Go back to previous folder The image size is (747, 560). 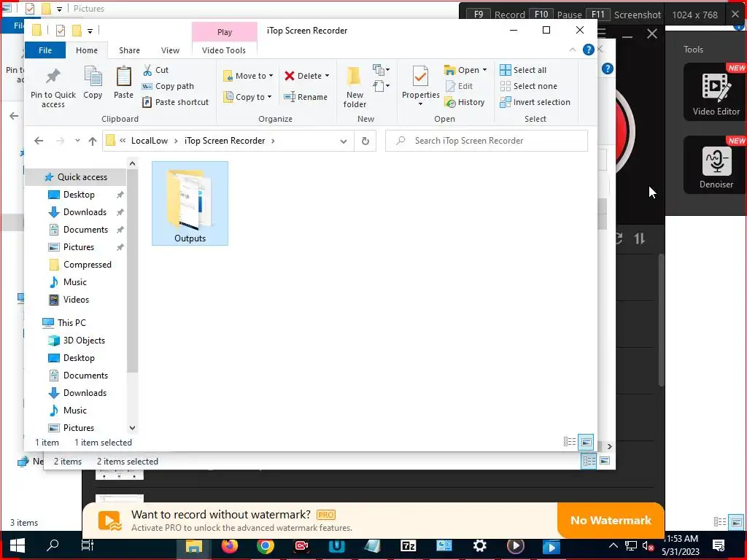point(39,141)
